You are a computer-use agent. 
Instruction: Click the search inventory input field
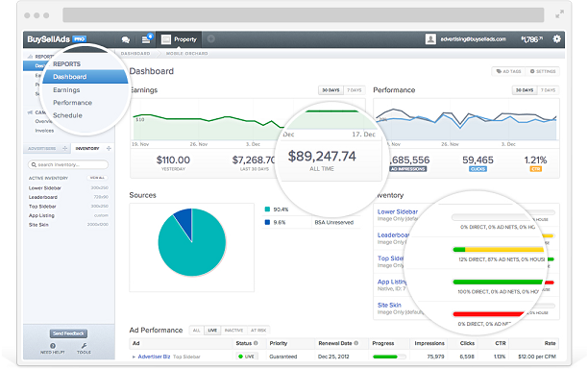(x=68, y=164)
